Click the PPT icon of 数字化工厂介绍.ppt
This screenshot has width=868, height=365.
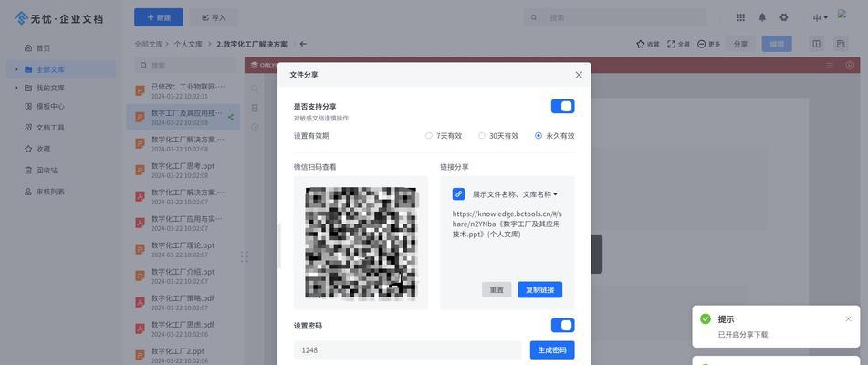140,276
